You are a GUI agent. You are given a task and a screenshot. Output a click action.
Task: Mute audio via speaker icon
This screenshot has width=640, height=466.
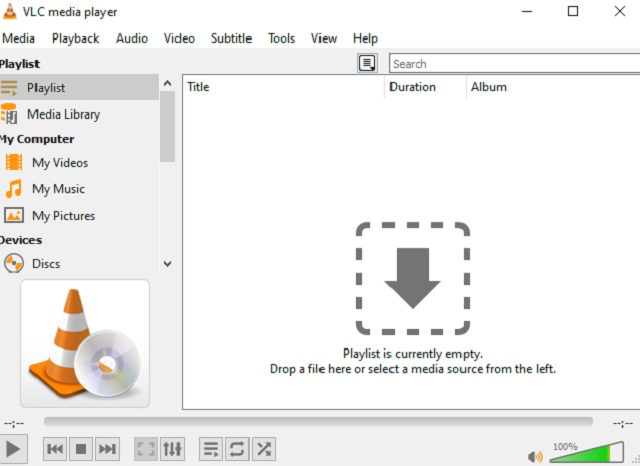coord(535,456)
